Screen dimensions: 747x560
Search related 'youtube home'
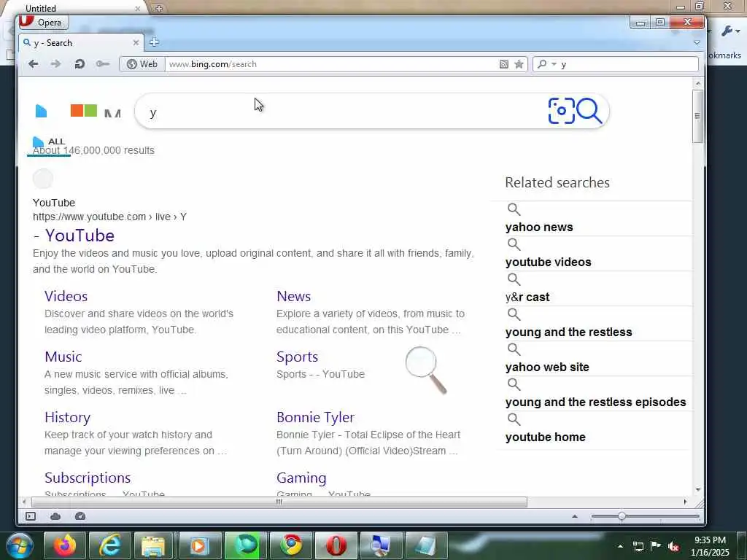[x=546, y=437]
